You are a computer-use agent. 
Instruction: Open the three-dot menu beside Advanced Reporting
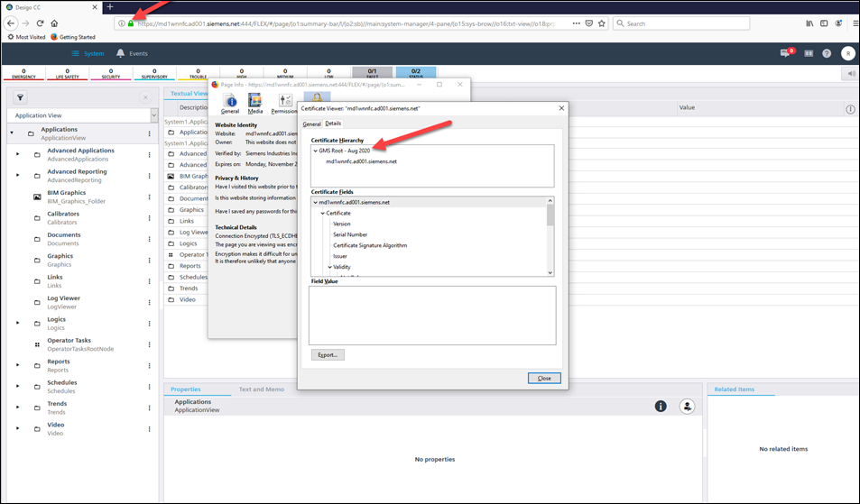[150, 176]
